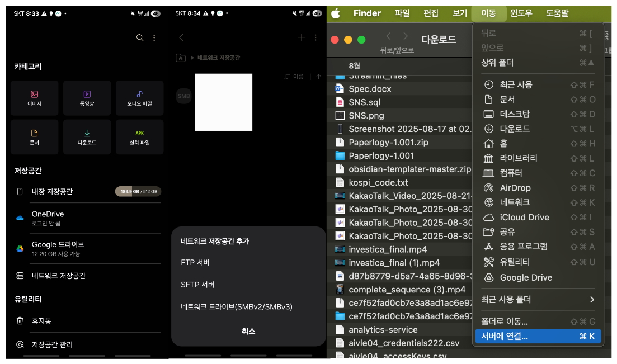Select the OneDrive cloud icon
Viewport: 617px width, 364px height.
[18, 218]
